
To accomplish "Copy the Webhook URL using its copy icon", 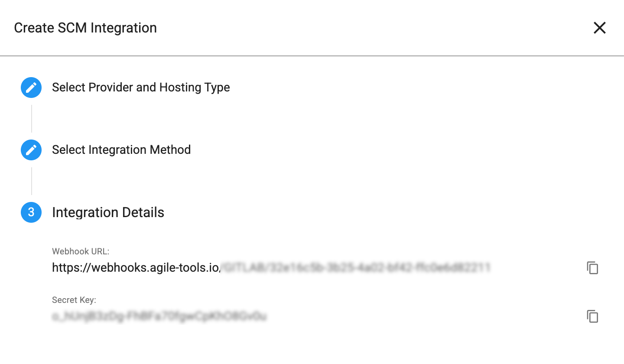I will click(x=592, y=268).
